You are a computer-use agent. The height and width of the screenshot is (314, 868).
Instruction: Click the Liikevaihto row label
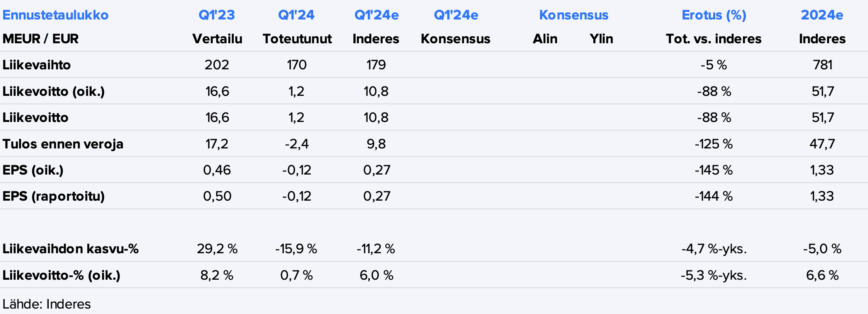tap(37, 65)
